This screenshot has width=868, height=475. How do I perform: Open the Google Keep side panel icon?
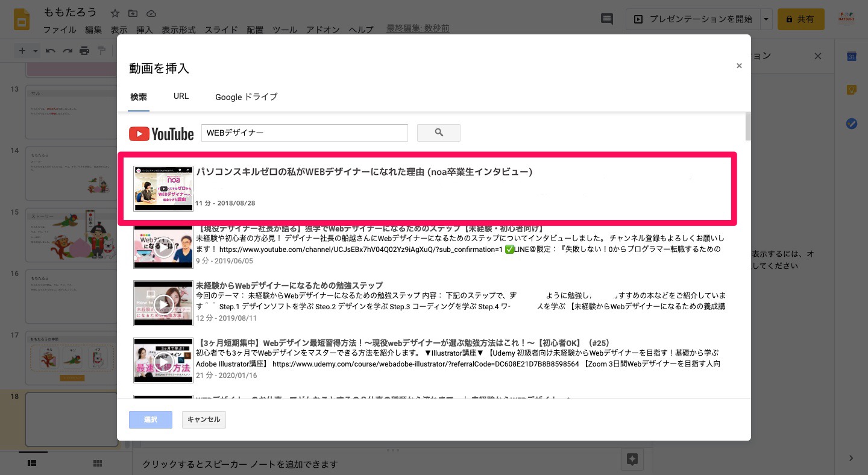click(852, 90)
